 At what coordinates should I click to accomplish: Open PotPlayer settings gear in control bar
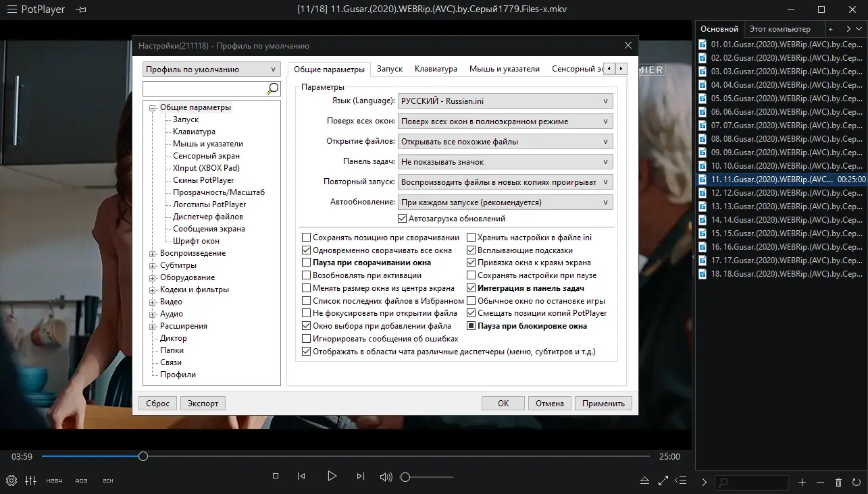11,481
